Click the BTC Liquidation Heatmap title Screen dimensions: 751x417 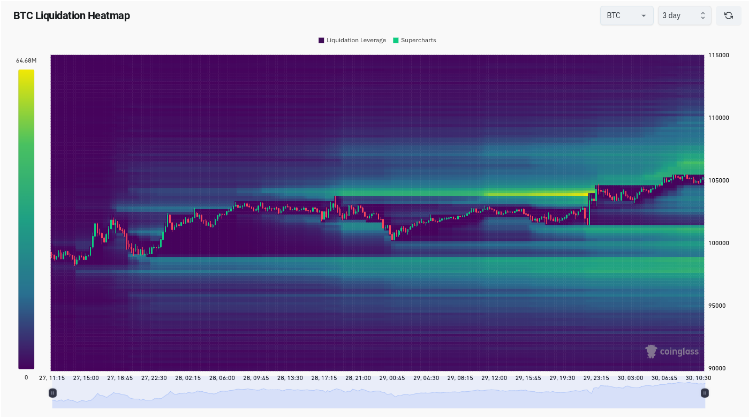71,16
